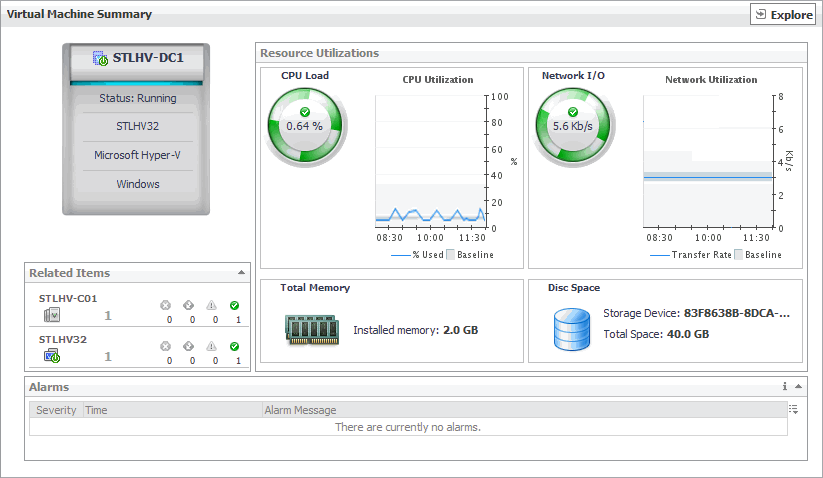Viewport: 823px width, 478px height.
Task: Click the % Used legend entry
Action: click(418, 254)
